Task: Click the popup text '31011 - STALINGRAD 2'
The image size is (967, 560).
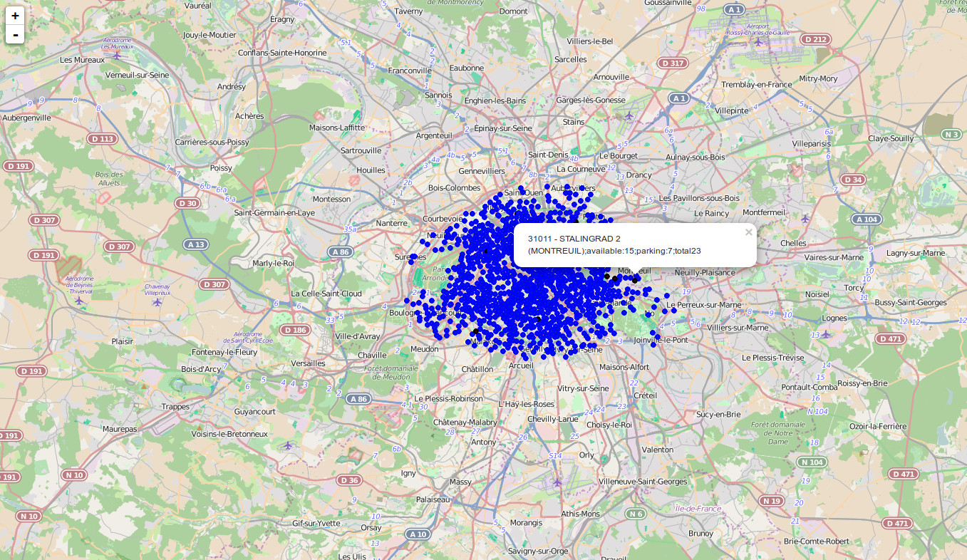Action: pyautogui.click(x=574, y=238)
